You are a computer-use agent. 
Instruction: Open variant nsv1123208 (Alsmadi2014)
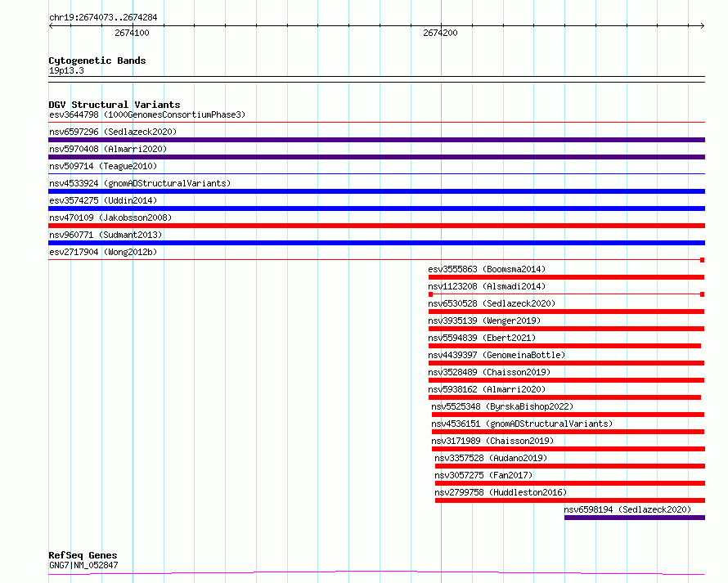point(487,286)
